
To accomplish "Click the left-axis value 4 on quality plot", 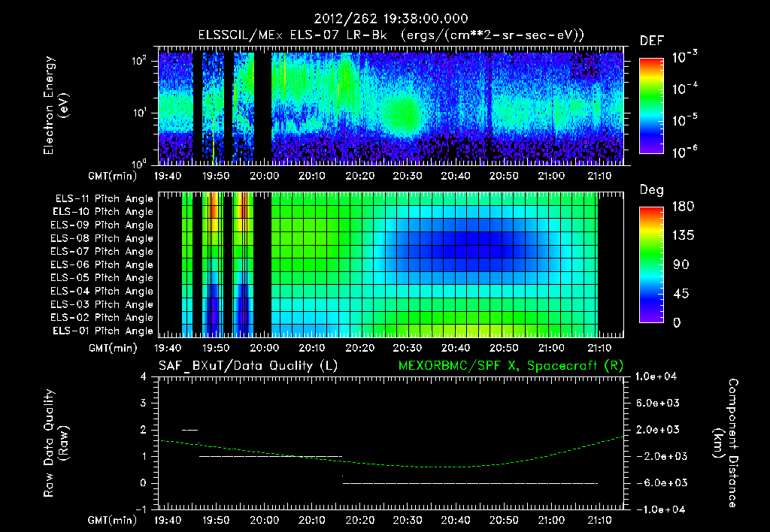I will click(x=144, y=376).
